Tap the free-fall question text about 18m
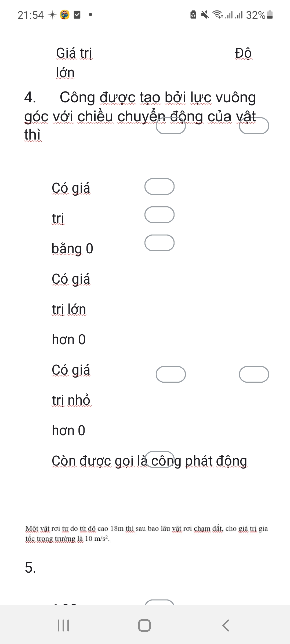Image resolution: width=290 pixels, height=644 pixels. pyautogui.click(x=147, y=533)
